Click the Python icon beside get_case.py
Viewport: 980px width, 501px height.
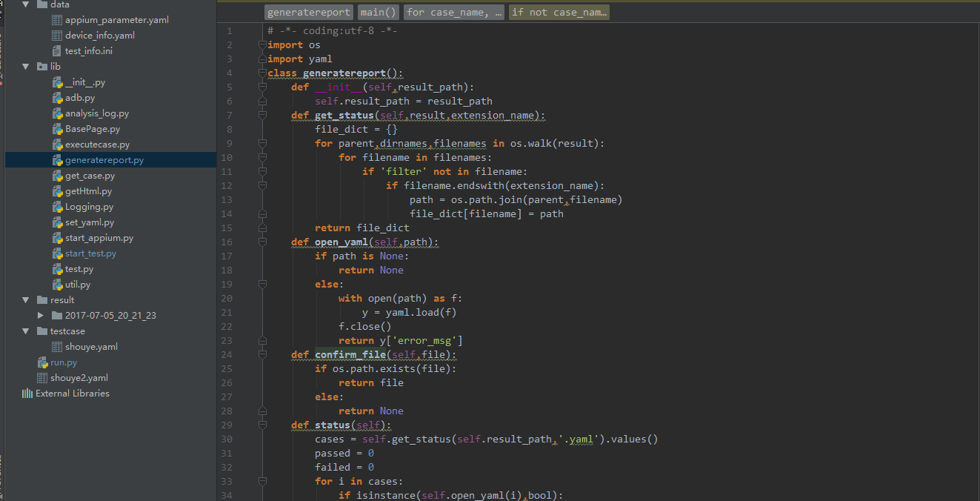pos(58,176)
